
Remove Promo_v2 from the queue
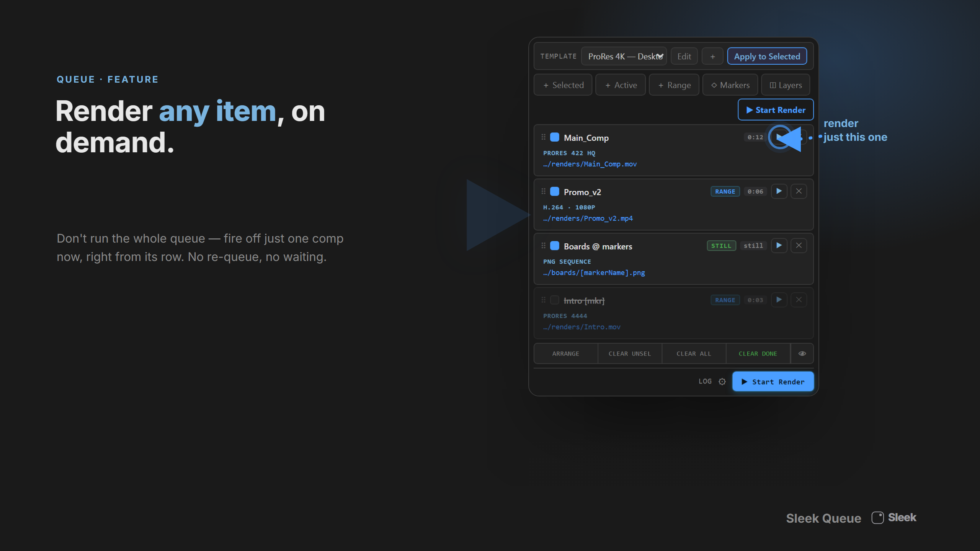[799, 191]
